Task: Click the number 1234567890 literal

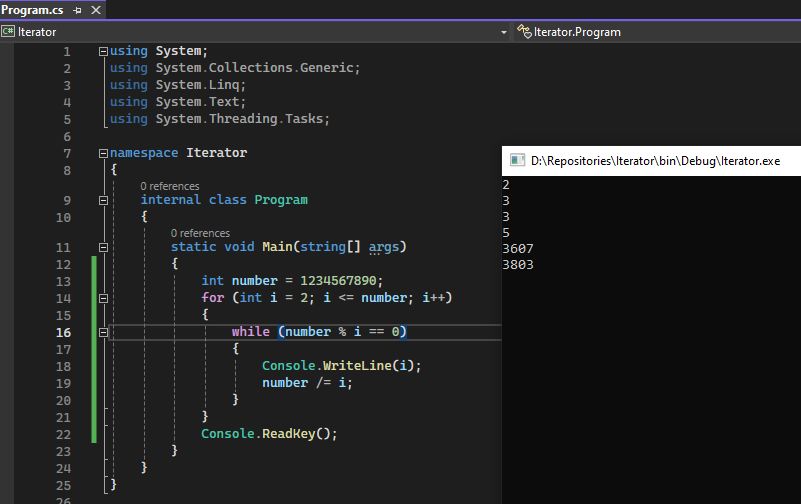Action: 338,281
